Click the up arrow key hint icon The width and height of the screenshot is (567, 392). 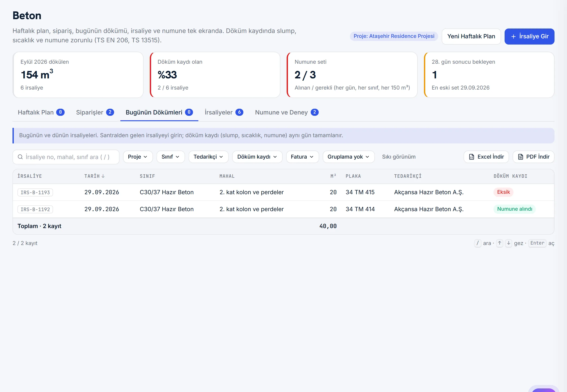click(499, 243)
